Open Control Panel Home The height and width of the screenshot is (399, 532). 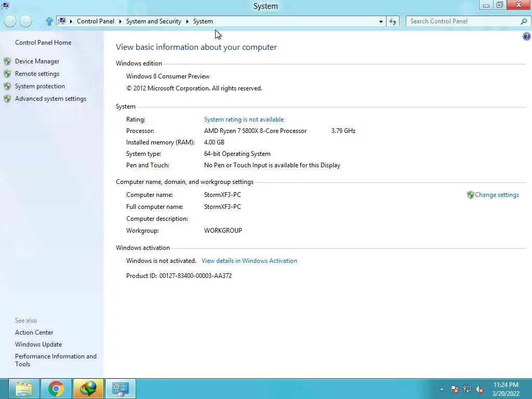point(43,43)
